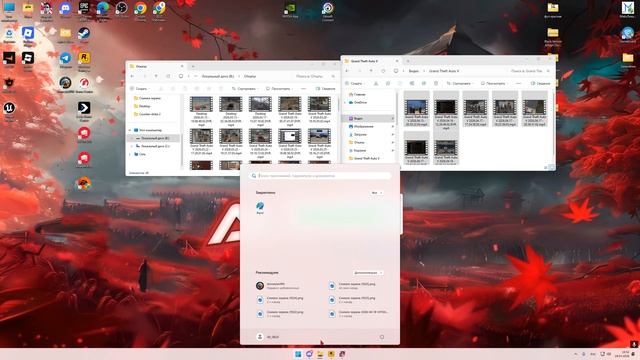Open 'Создать' menu in Grand Theft Auto V window
The image size is (640, 360).
[x=354, y=83]
